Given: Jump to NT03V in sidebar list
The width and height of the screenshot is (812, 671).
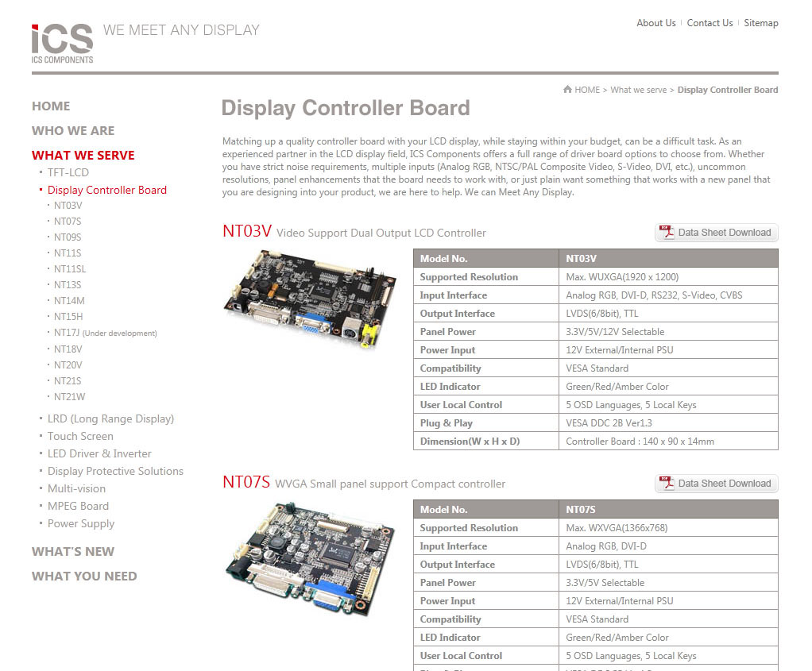Looking at the screenshot, I should (x=68, y=205).
